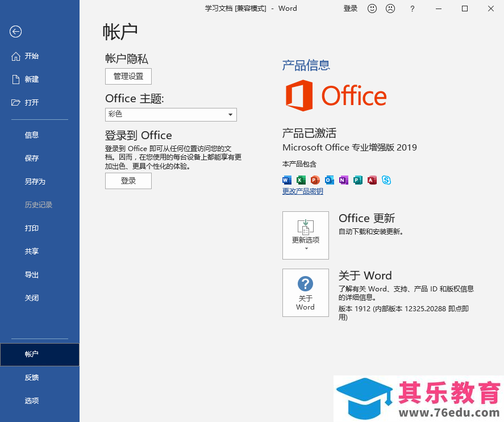Click the 关于 Word button
This screenshot has height=422, width=504.
click(306, 293)
